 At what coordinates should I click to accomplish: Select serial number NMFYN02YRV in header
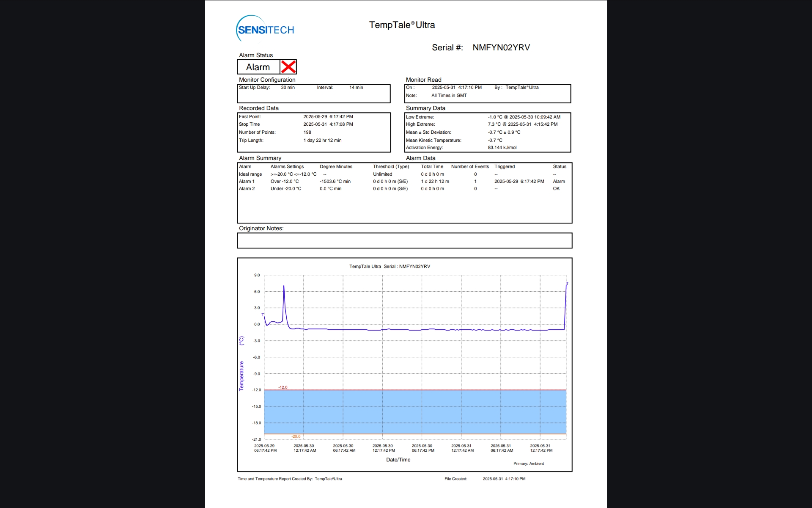coord(501,47)
